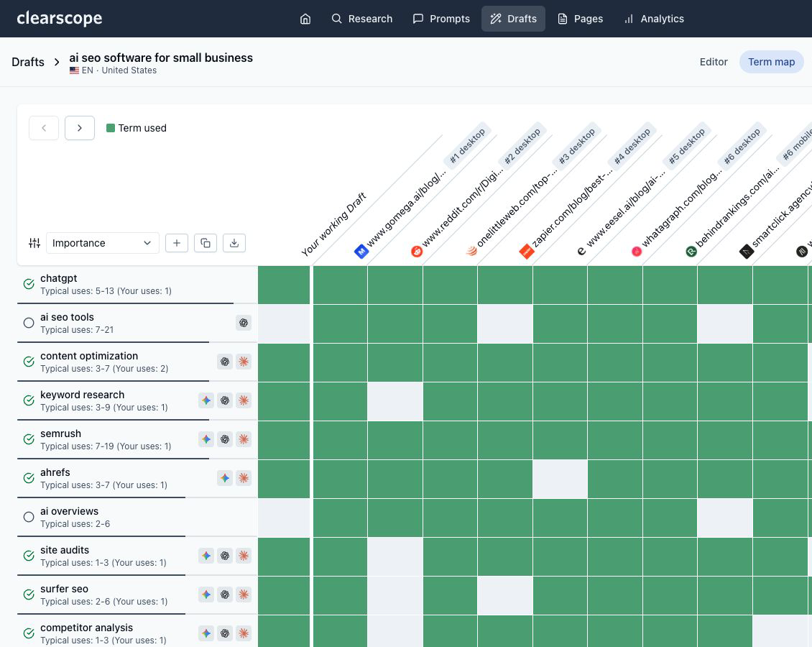Click ChatGPT icon on content optimization row
This screenshot has height=647, width=812.
coord(225,362)
